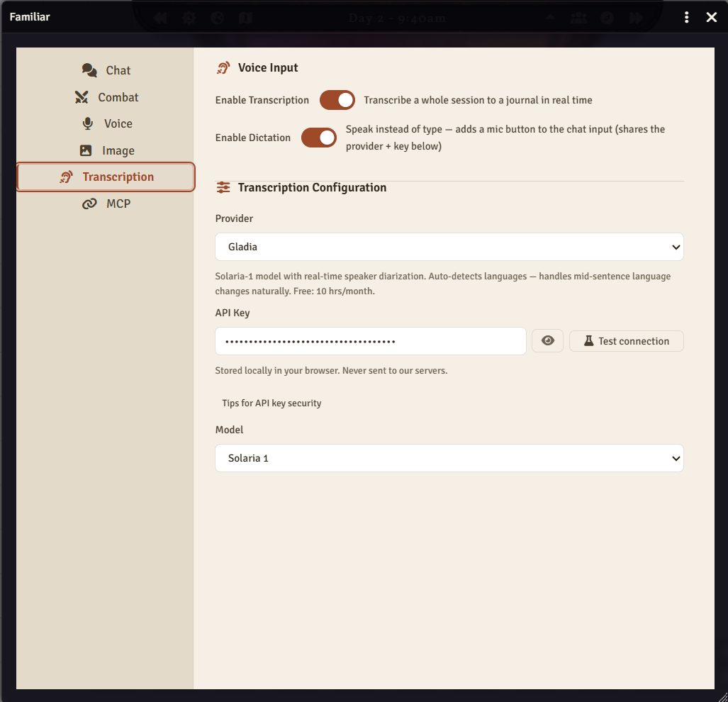Screen dimensions: 728x702
Task: Click 'Transcribe a whole session' description text
Action: [x=478, y=100]
